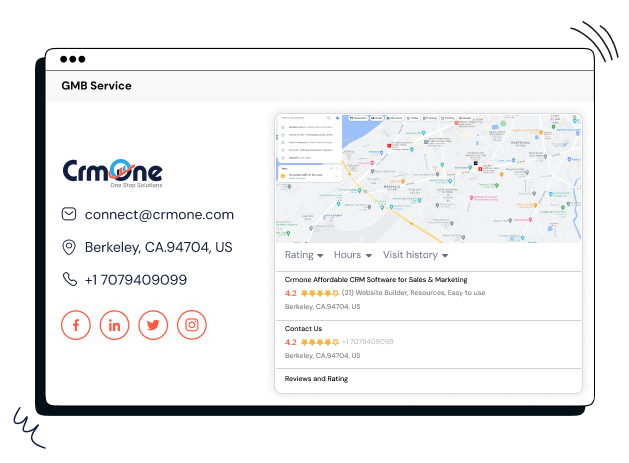Click the phone number in Contact Us listing
The width and height of the screenshot is (629, 463).
pos(367,342)
